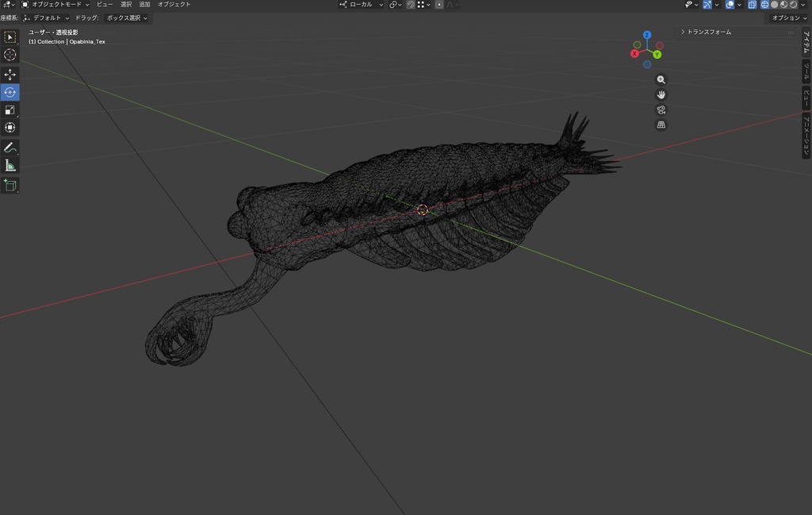
Task: Click the negative Z gizmo circle
Action: coord(647,65)
